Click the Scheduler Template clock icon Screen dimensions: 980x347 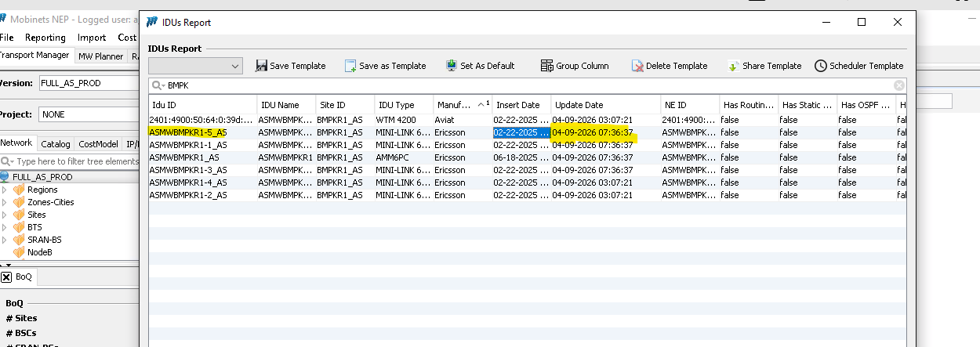821,67
